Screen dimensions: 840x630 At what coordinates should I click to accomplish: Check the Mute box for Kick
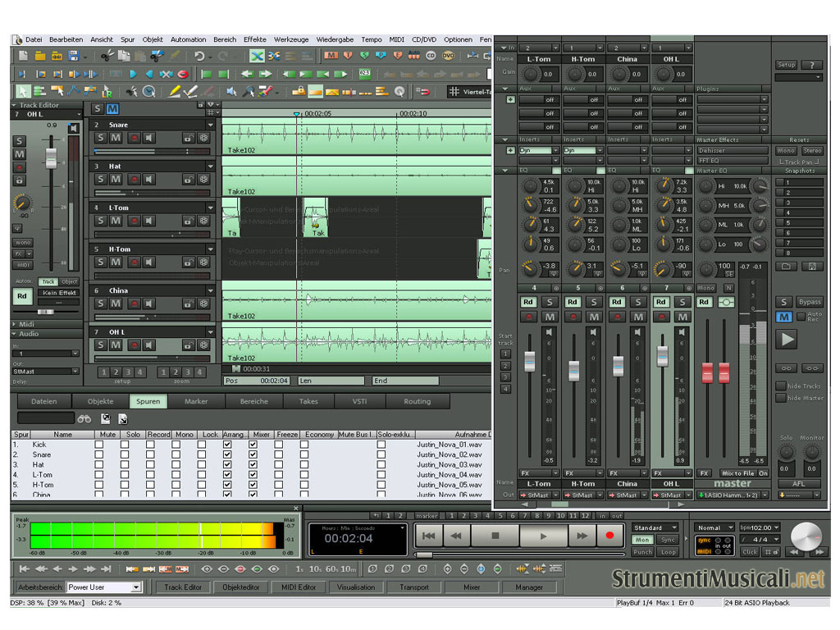pos(99,444)
